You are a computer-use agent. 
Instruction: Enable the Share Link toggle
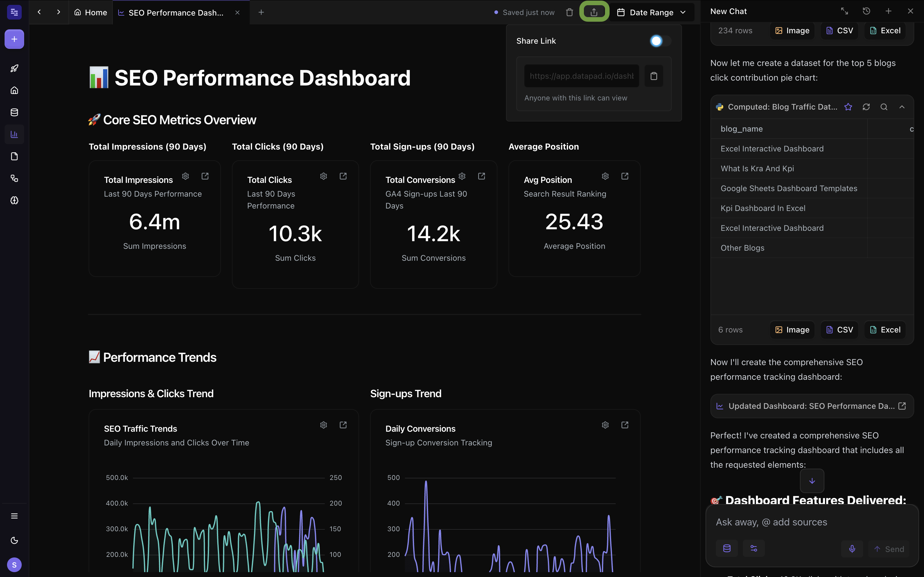click(660, 41)
